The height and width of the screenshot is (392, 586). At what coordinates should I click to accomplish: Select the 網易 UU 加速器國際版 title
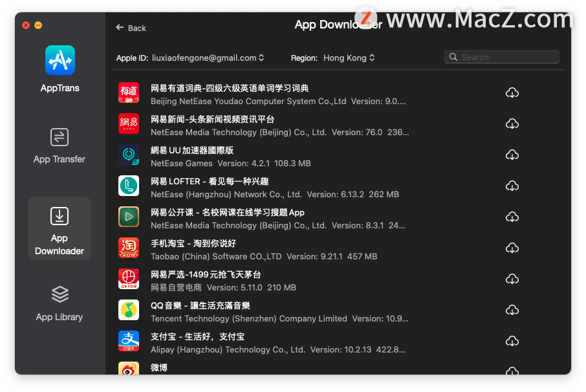[192, 150]
